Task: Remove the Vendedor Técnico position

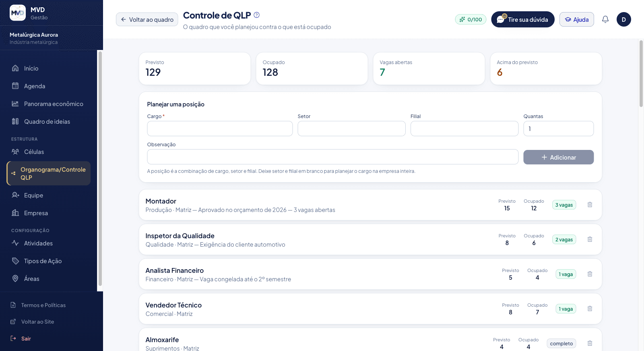Action: pyautogui.click(x=590, y=309)
